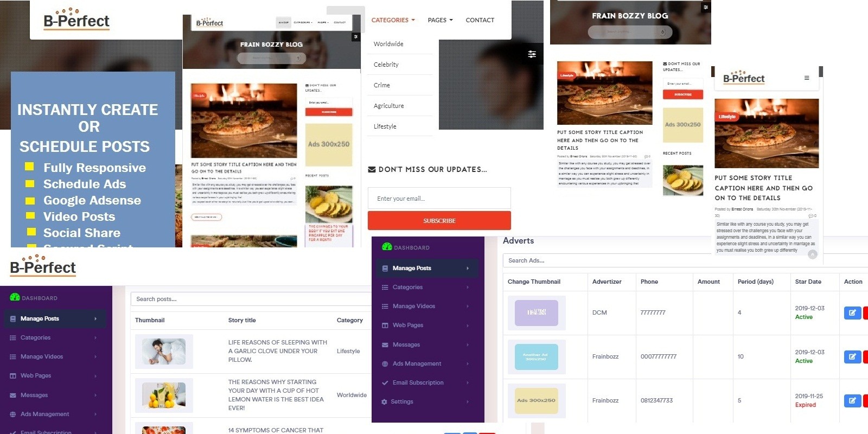Image resolution: width=868 pixels, height=434 pixels.
Task: Click the scroll-to-top arrow in mobile preview
Action: tap(813, 254)
